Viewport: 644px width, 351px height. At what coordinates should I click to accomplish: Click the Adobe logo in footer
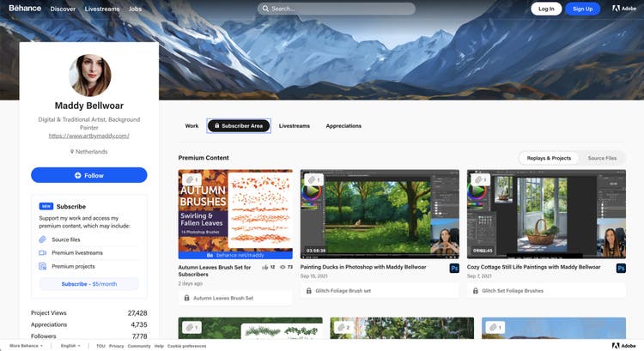tap(623, 345)
